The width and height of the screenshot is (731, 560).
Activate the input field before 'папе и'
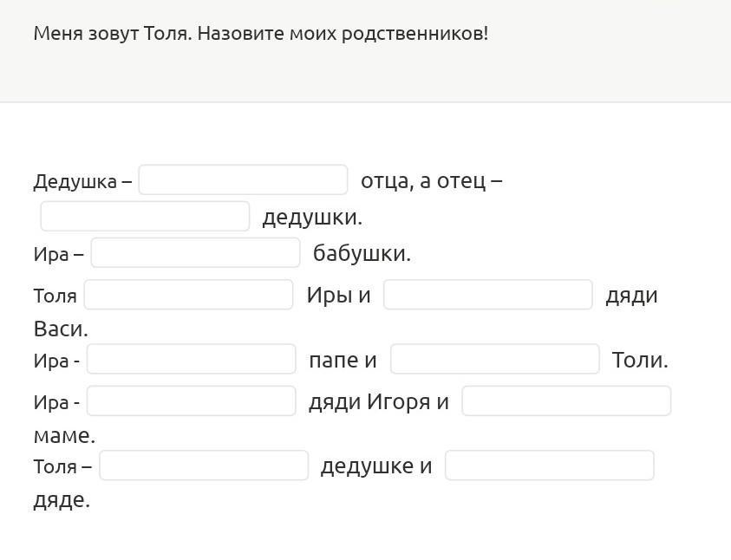[x=191, y=359]
